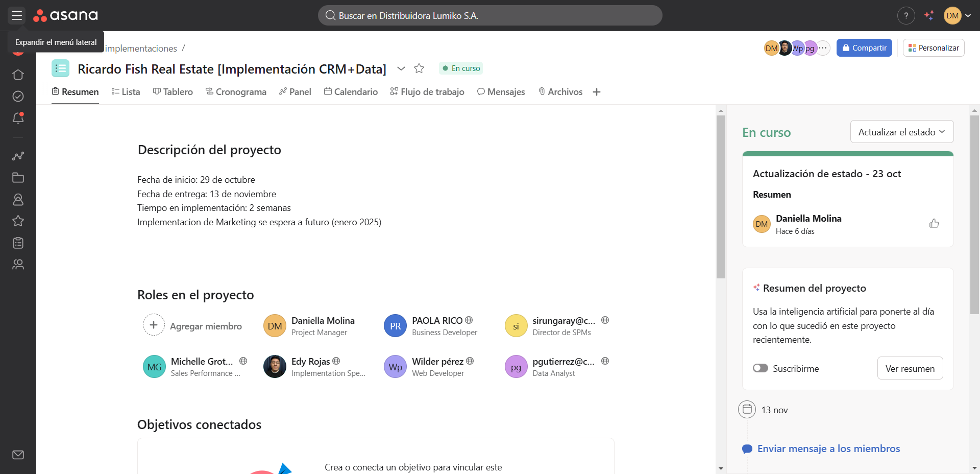Click the text Fecha de entrega: 13 de noviembre
Screen dimensions: 980x474
click(x=207, y=194)
